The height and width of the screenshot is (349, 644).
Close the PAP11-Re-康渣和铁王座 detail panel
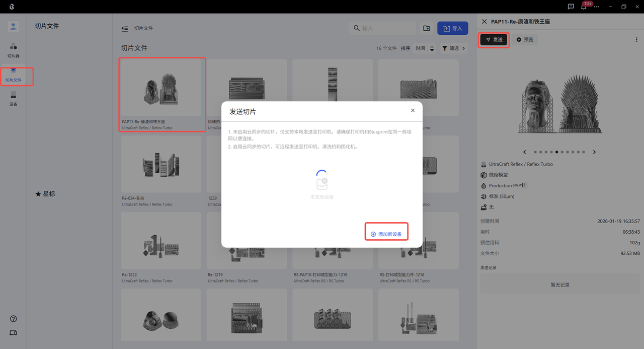tap(484, 22)
